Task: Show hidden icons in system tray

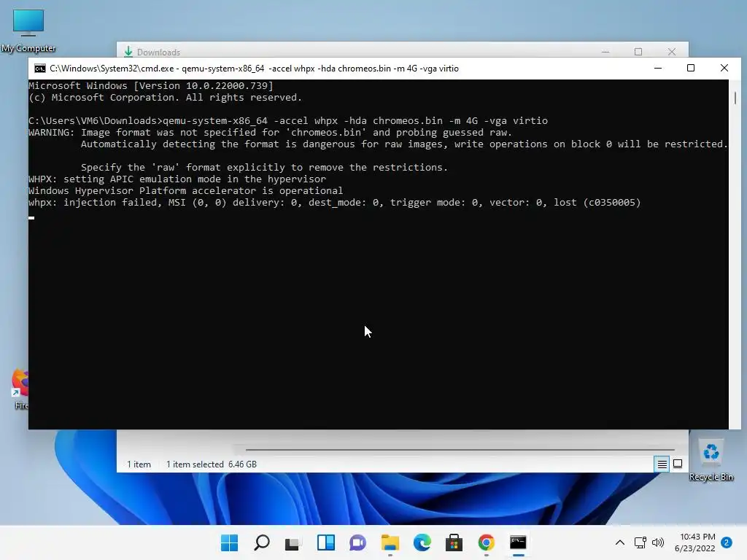Action: (620, 542)
